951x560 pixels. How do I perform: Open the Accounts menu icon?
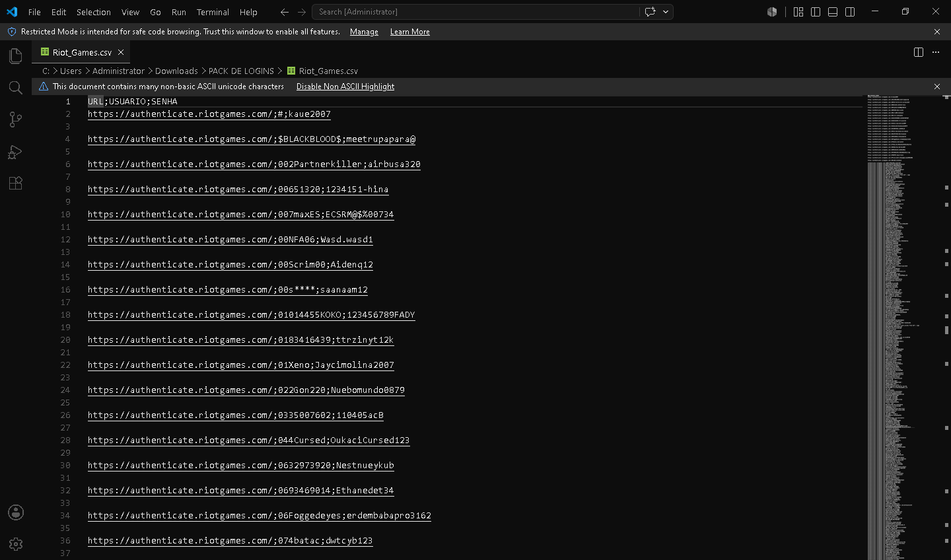15,512
